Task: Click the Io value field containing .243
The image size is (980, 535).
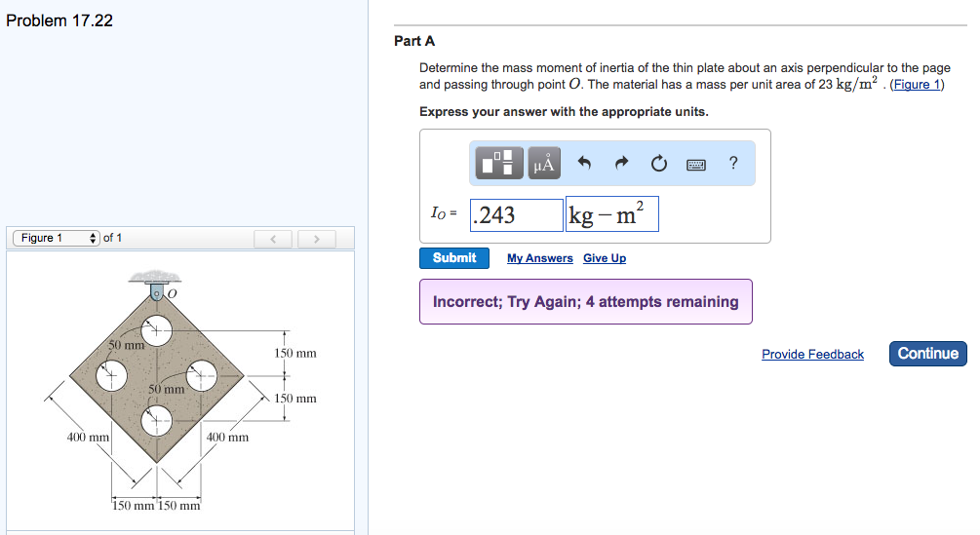Action: click(x=516, y=214)
